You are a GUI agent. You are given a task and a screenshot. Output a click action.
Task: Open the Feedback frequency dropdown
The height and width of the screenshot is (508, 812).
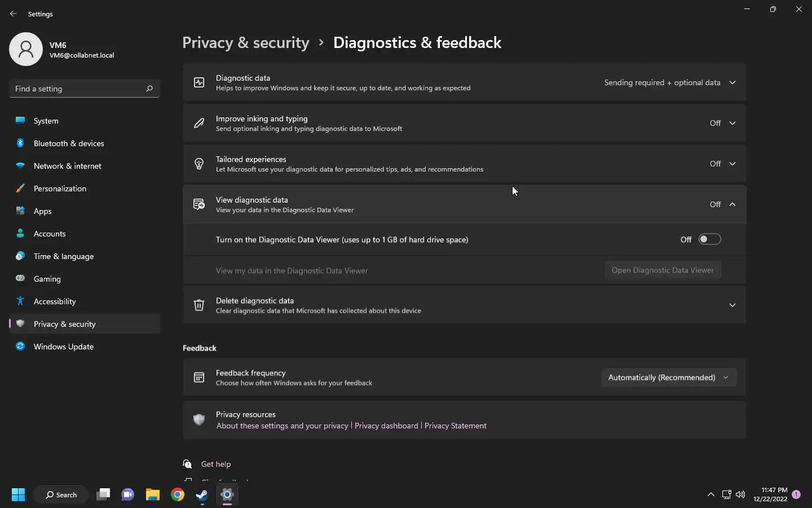(668, 378)
